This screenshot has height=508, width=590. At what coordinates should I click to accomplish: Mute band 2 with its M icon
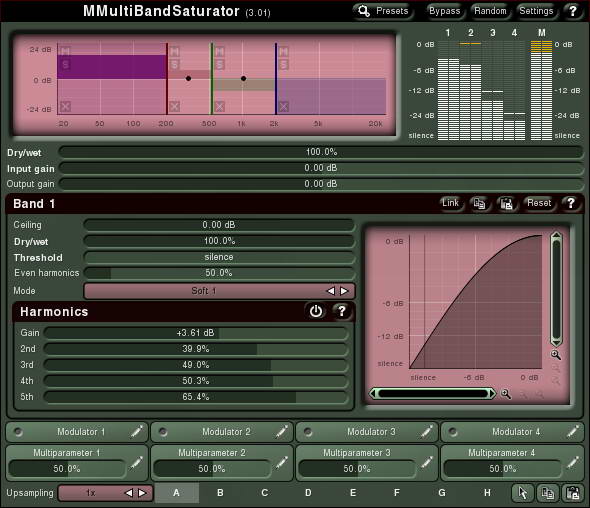click(174, 51)
